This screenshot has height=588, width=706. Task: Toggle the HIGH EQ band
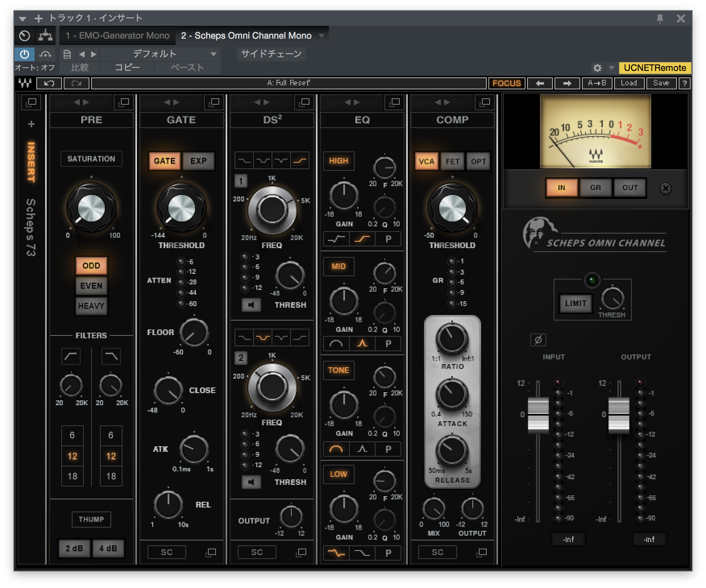[338, 161]
